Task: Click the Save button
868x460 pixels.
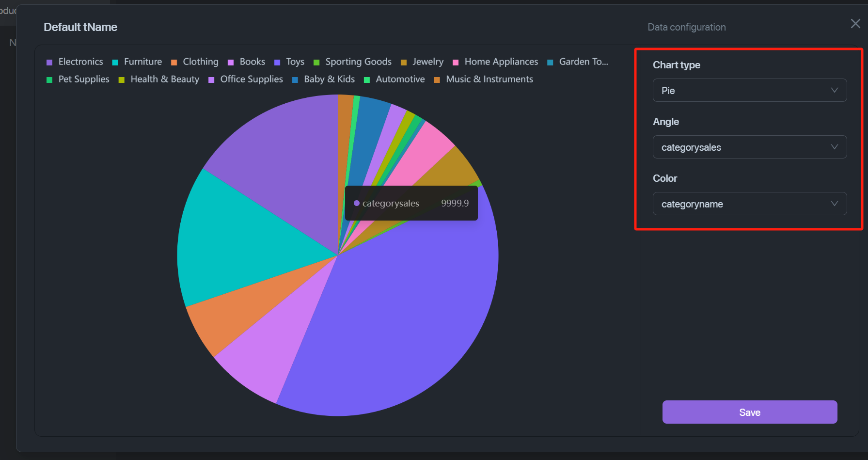Action: (749, 412)
